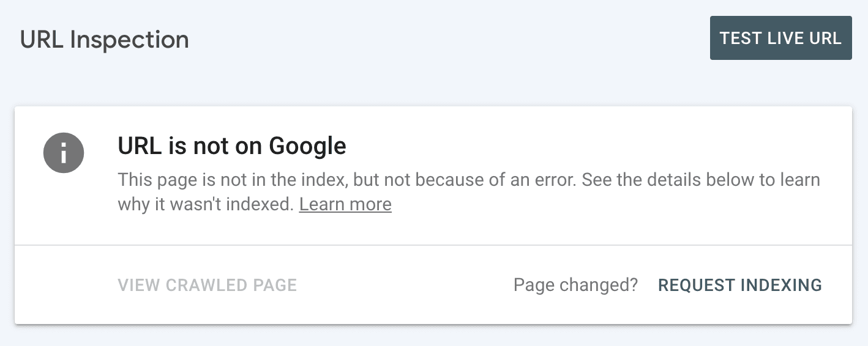The image size is (868, 346).
Task: Click the word 'Google' in the status title
Action: click(308, 146)
